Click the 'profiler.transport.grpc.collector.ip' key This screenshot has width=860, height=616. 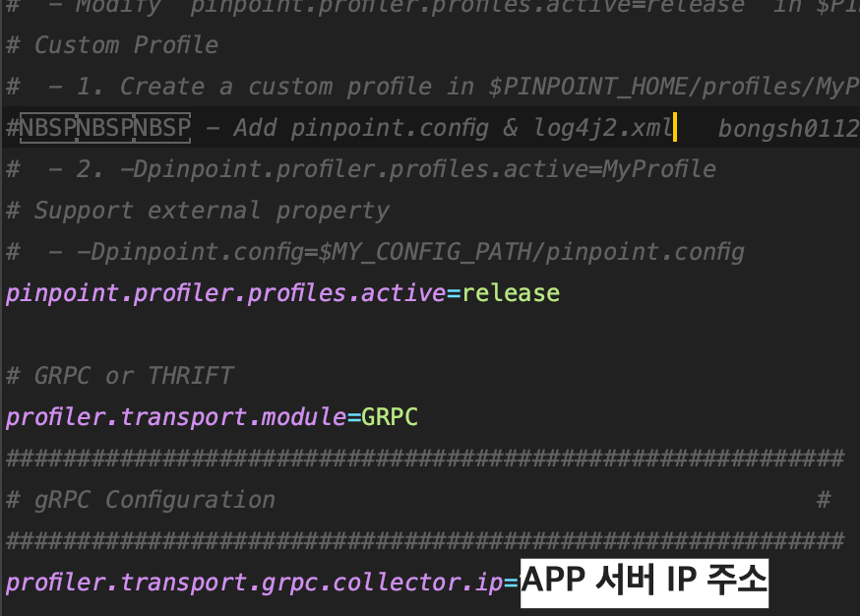click(x=255, y=583)
